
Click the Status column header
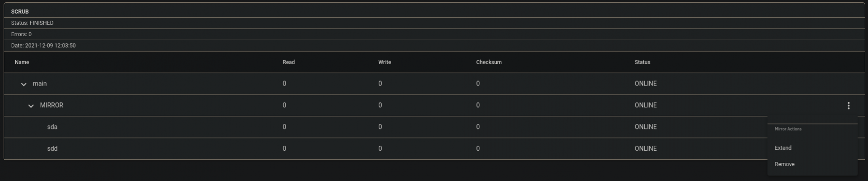click(642, 62)
